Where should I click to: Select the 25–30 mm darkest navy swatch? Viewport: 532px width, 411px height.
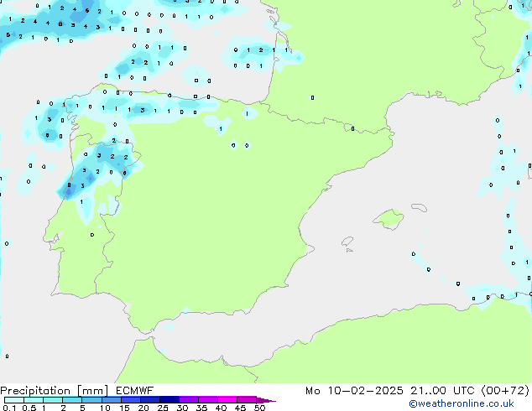point(170,400)
